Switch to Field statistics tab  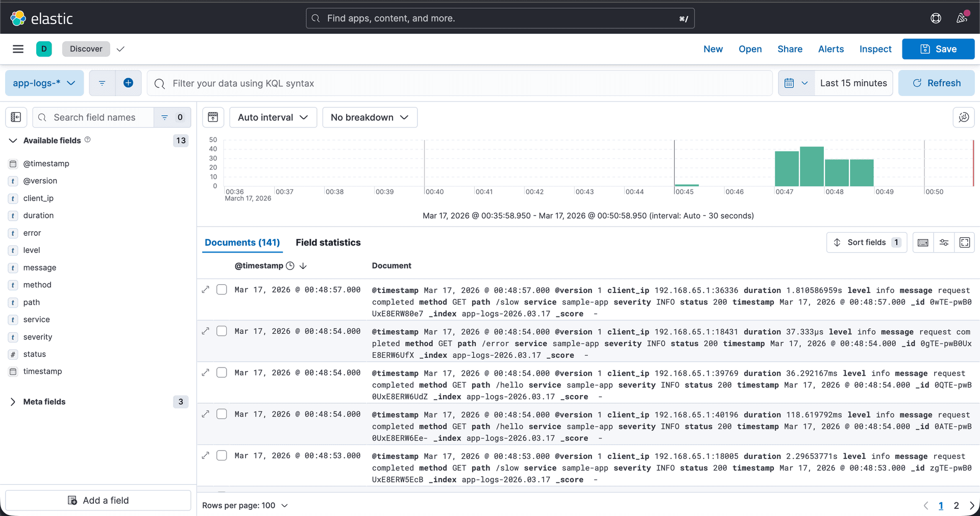[328, 242]
